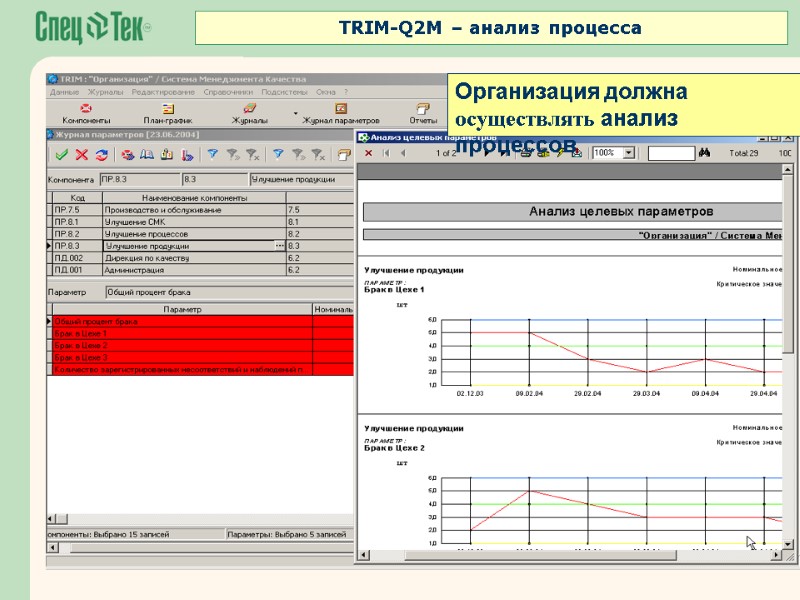Select the Компоненты toolbar icon
The width and height of the screenshot is (800, 600).
85,106
